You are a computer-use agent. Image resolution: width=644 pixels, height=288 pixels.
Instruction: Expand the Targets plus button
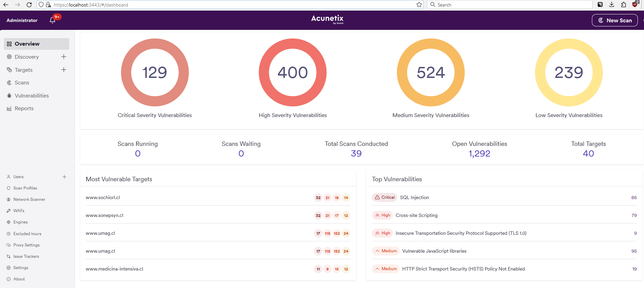coord(64,70)
